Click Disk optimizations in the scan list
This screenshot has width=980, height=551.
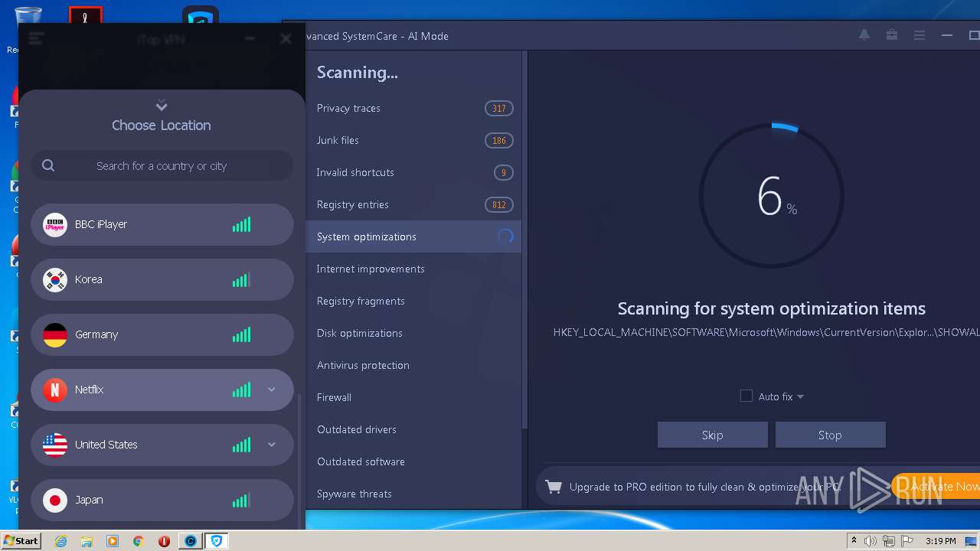[413, 333]
